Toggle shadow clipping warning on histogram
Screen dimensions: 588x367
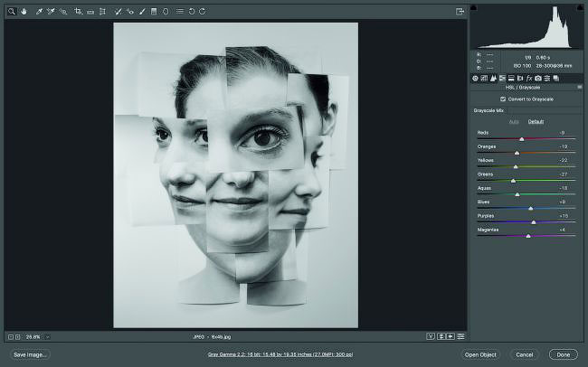474,7
